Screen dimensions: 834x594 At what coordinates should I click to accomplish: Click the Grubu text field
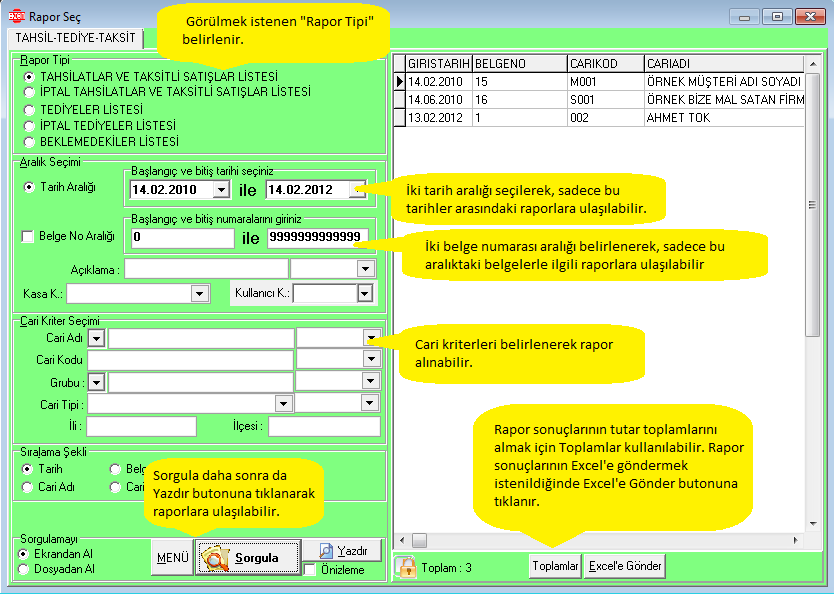(x=201, y=382)
